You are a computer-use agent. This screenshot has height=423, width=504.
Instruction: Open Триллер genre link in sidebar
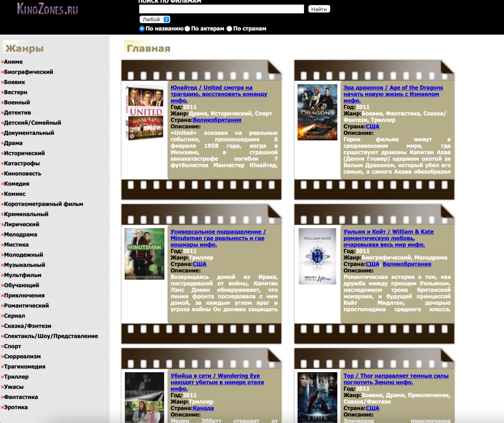point(16,377)
